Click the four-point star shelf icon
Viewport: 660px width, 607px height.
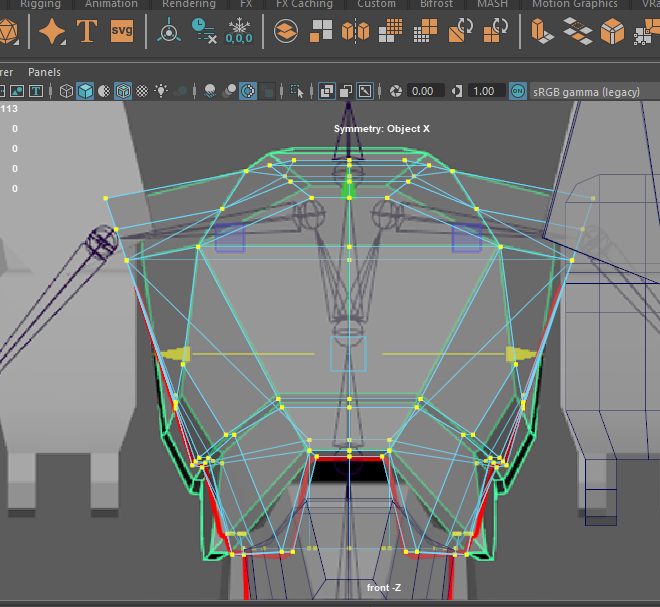point(53,32)
